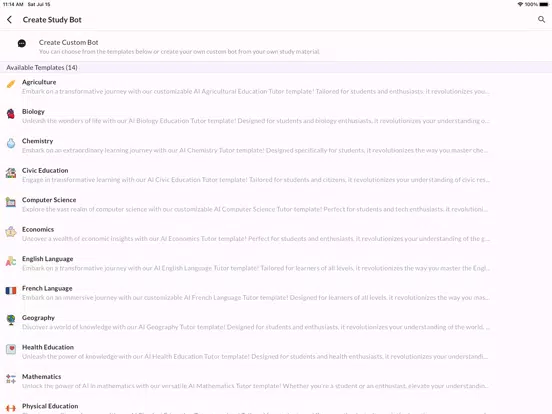
Task: Select the Health Education heart card icon
Action: tap(11, 350)
